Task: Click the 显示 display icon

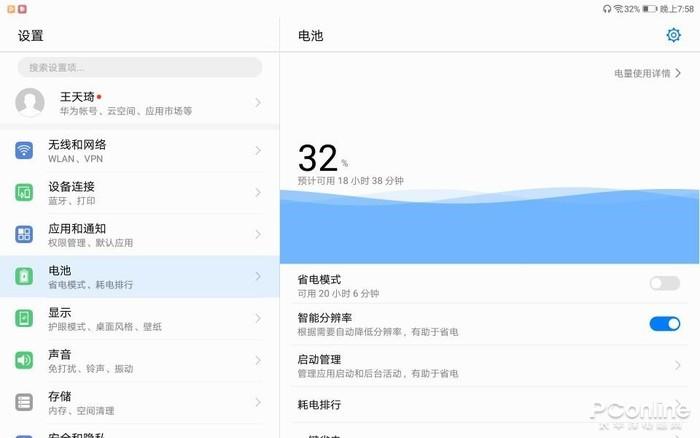Action: [24, 318]
